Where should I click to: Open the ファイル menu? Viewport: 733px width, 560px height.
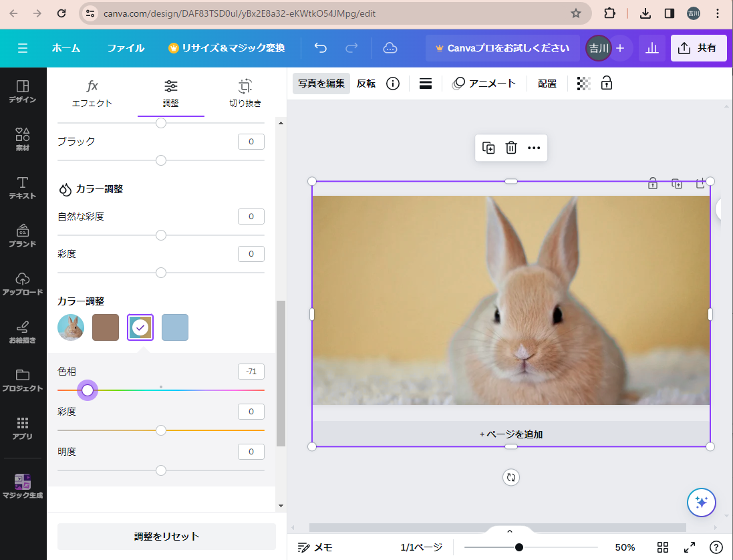click(126, 48)
